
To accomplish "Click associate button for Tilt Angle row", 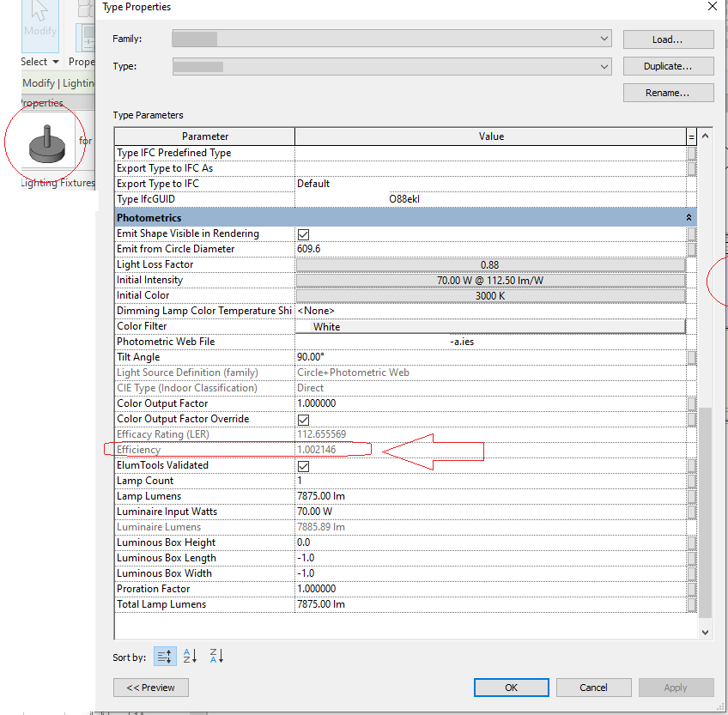I will tap(691, 357).
